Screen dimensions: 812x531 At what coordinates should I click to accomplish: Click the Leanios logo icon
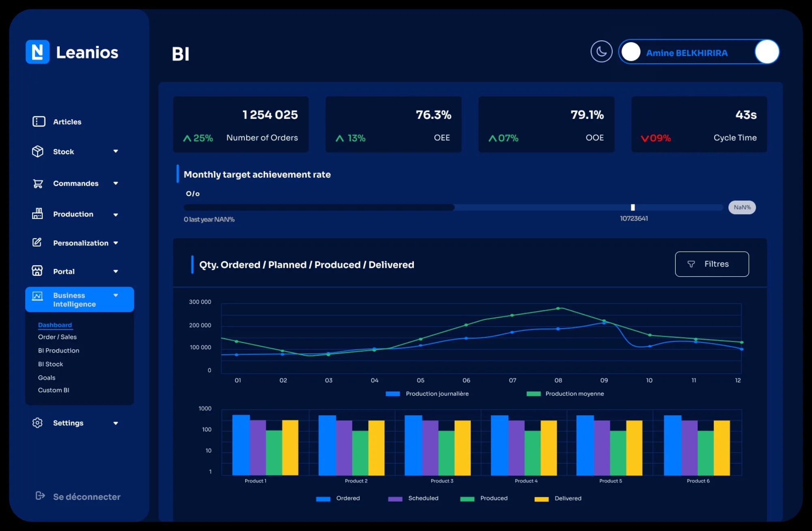tap(37, 52)
